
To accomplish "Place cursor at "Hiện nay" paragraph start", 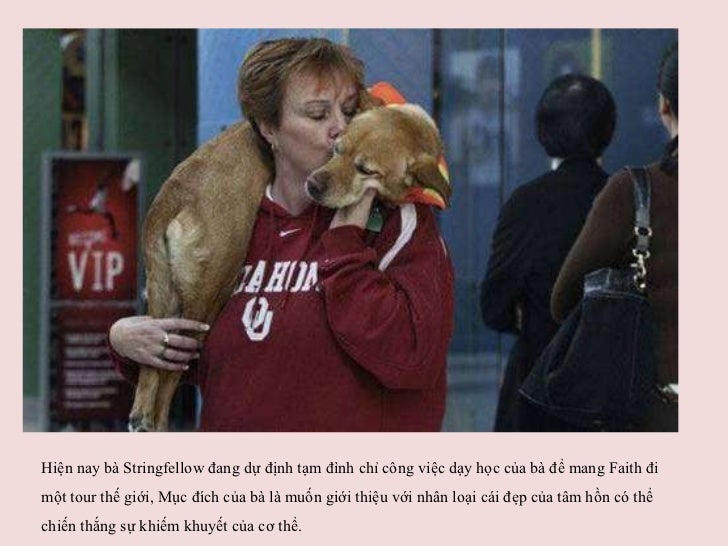I will point(42,468).
